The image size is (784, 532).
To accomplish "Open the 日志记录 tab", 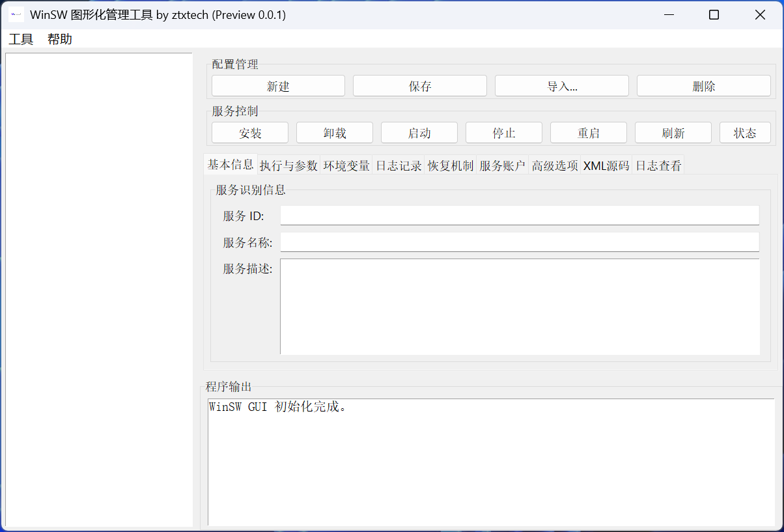I will coord(399,165).
